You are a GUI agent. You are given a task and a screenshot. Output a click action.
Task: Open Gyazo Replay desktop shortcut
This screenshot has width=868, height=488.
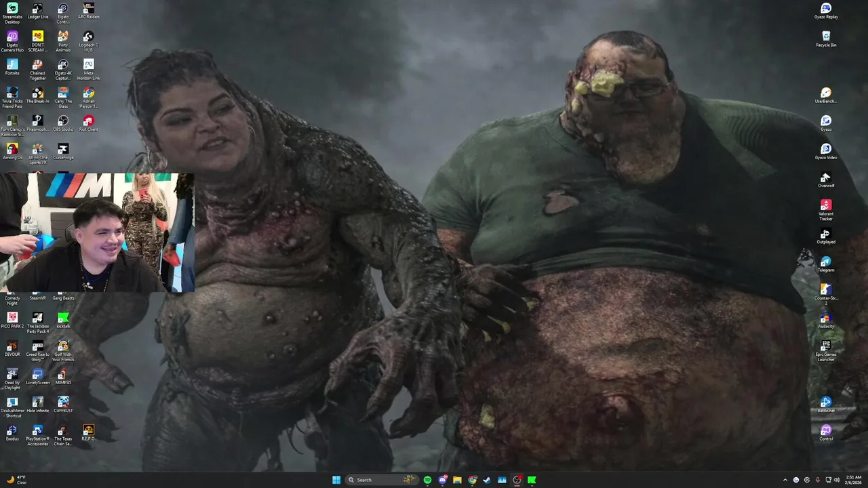(x=826, y=11)
